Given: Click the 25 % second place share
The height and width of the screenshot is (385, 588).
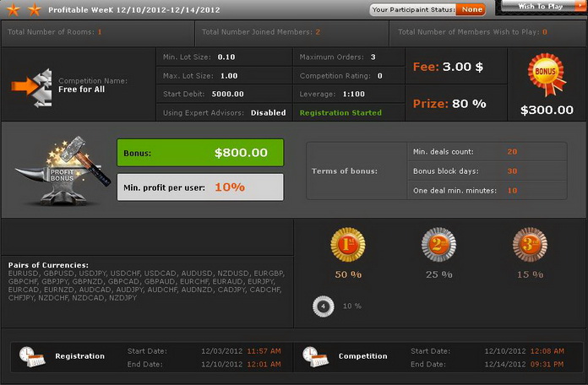Looking at the screenshot, I should [439, 274].
